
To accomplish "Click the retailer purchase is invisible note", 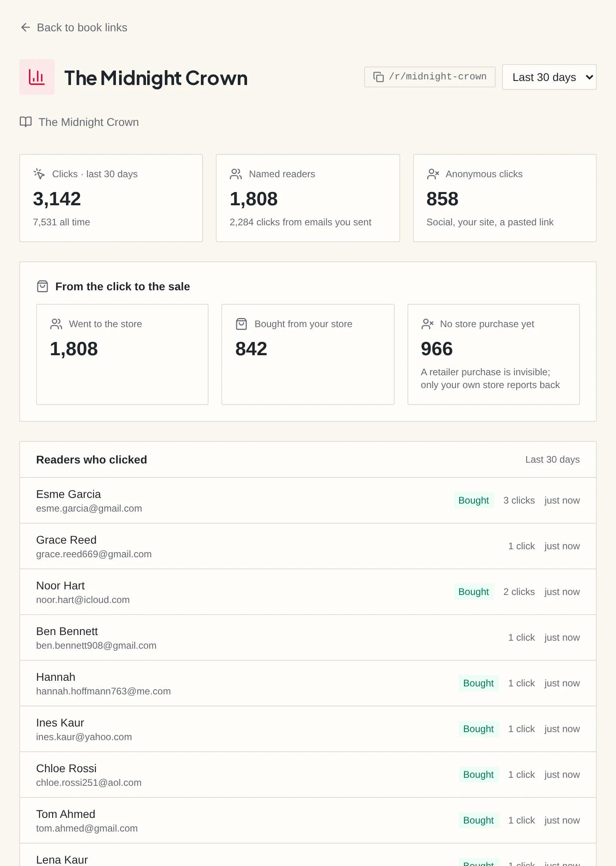I will click(490, 378).
